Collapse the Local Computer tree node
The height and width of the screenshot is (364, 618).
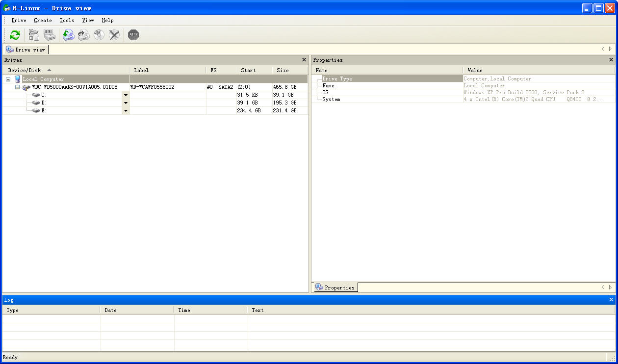(8, 79)
